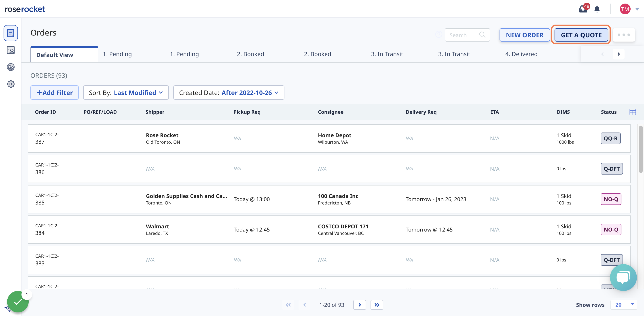The image size is (644, 316).
Task: Go to the previous page arrow
Action: point(305,305)
